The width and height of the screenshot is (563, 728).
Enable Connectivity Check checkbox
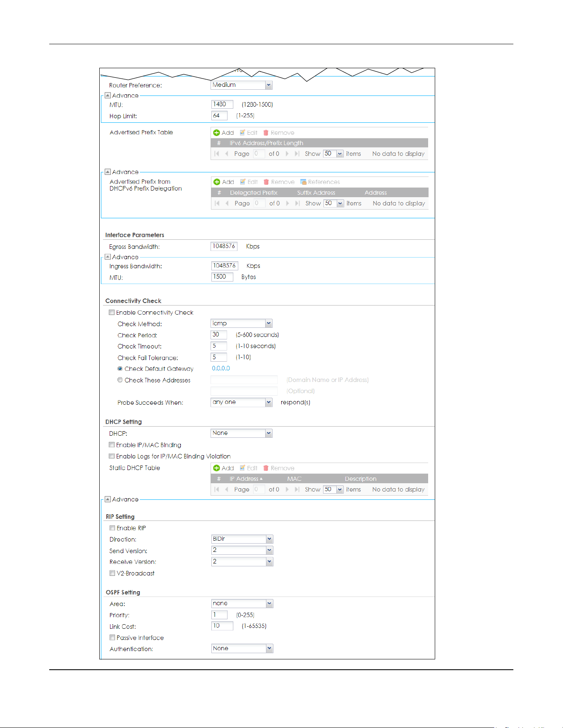[112, 313]
